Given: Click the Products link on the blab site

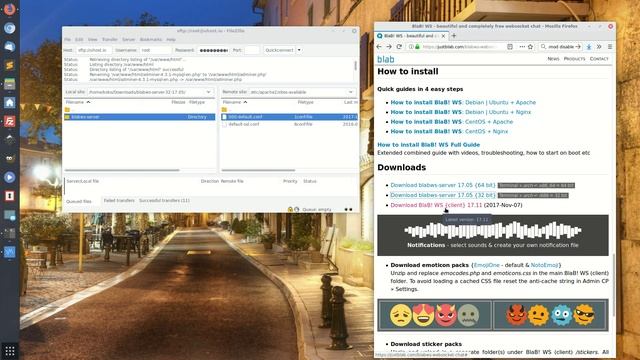Looking at the screenshot, I should click(574, 59).
